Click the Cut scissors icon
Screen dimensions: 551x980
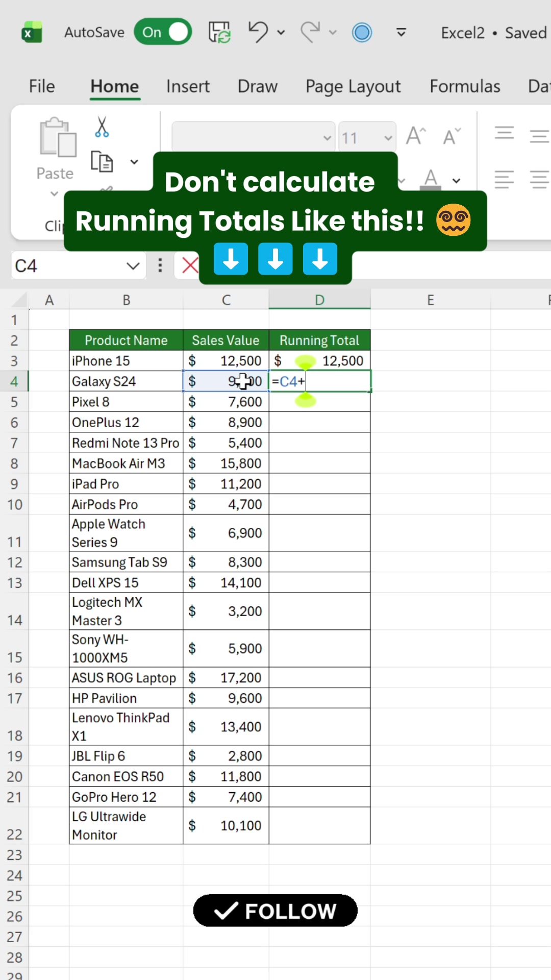[102, 127]
